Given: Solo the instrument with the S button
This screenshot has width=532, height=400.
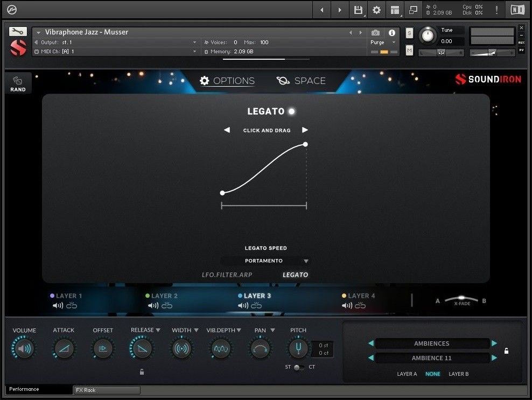Looking at the screenshot, I should click(409, 33).
